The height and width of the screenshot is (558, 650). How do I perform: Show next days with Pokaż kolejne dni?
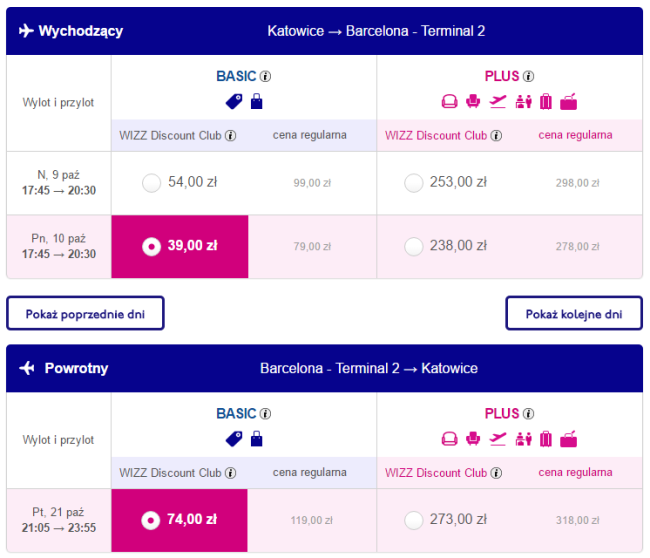click(574, 314)
